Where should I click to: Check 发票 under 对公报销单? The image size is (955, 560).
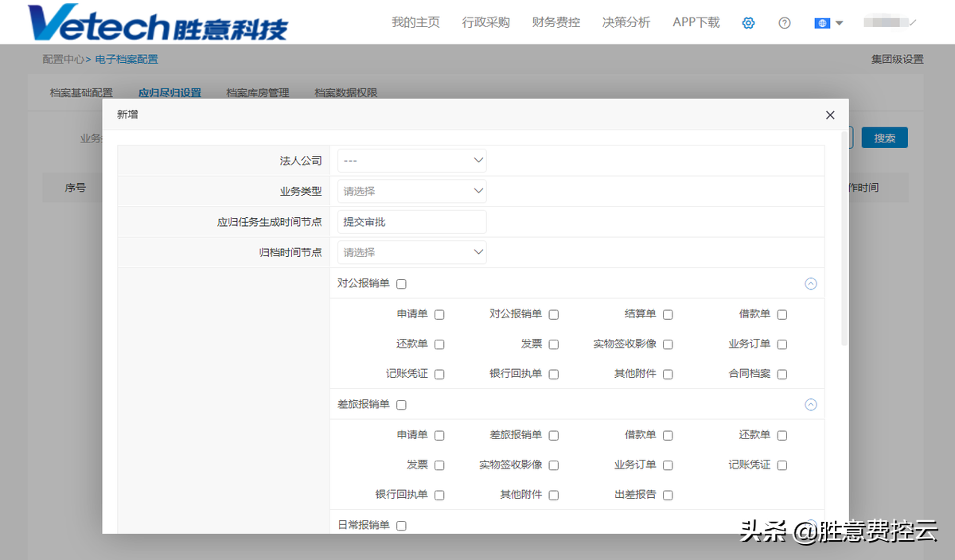click(x=554, y=344)
